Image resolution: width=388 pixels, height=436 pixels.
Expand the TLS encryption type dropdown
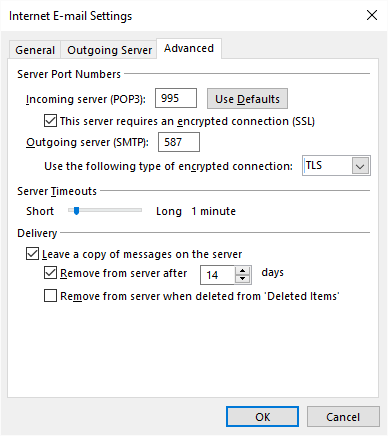point(336,166)
